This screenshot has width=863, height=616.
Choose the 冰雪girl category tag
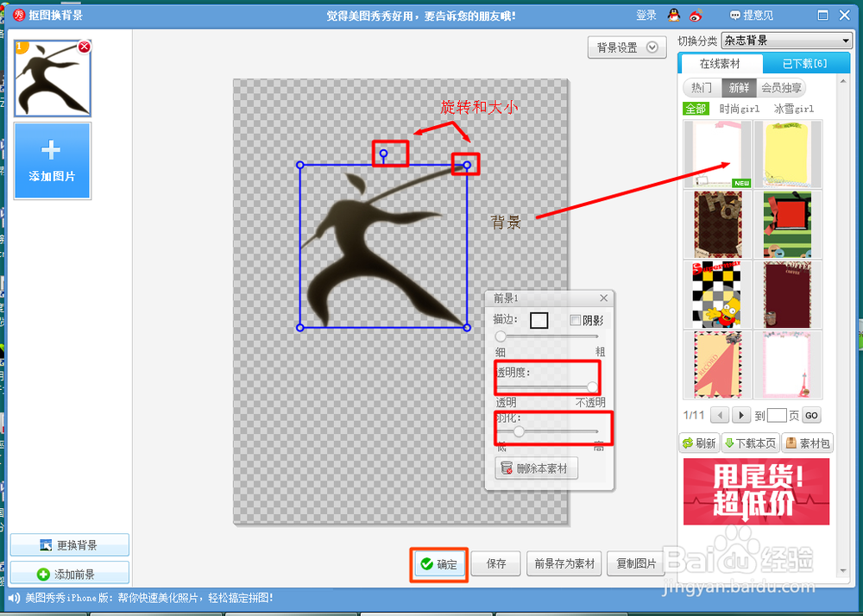coord(793,109)
